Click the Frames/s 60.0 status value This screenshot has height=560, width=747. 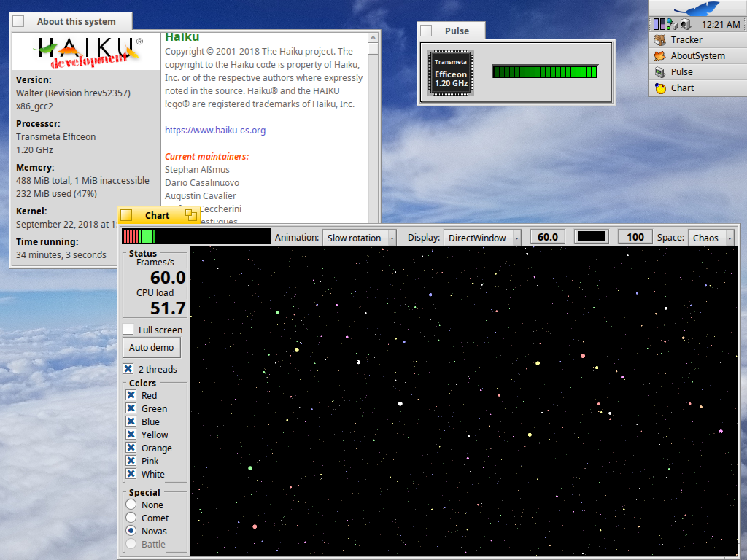168,277
